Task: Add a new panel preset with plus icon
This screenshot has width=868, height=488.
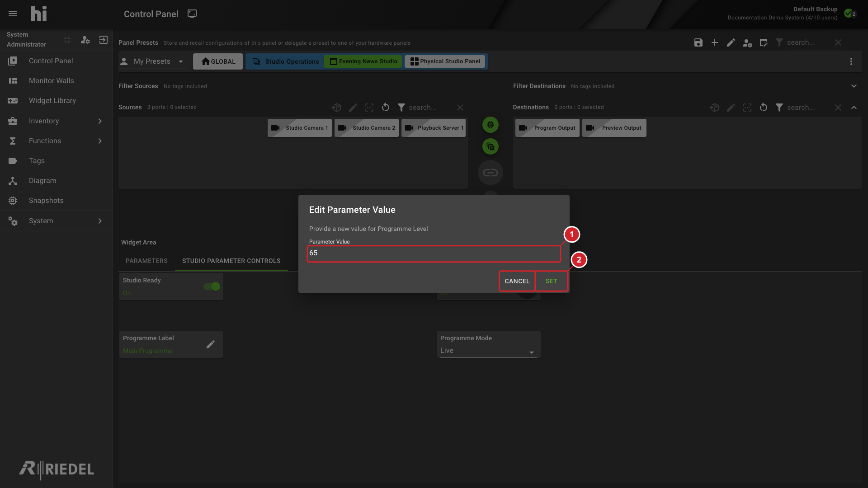Action: pos(715,42)
